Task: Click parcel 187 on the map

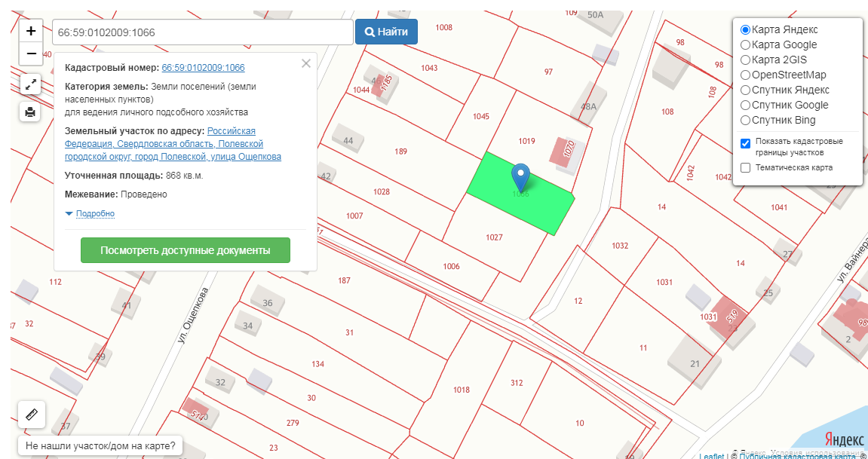Action: tap(345, 280)
